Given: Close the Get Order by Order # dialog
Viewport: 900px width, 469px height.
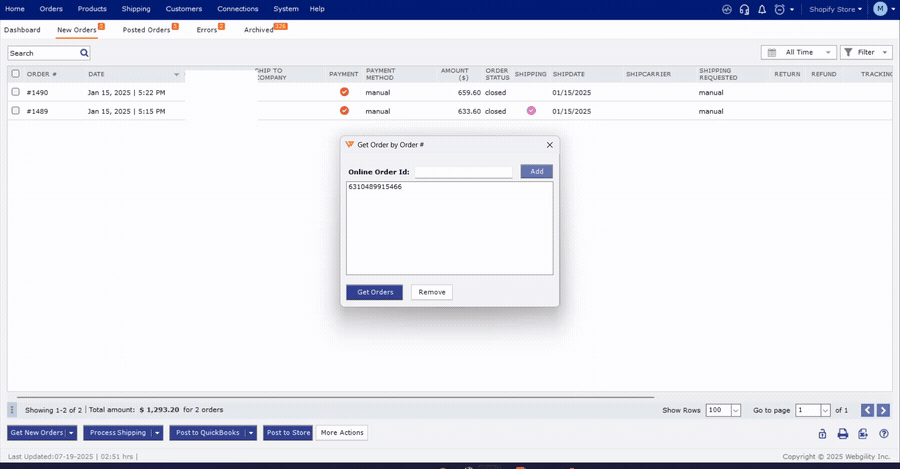Looking at the screenshot, I should pos(550,145).
